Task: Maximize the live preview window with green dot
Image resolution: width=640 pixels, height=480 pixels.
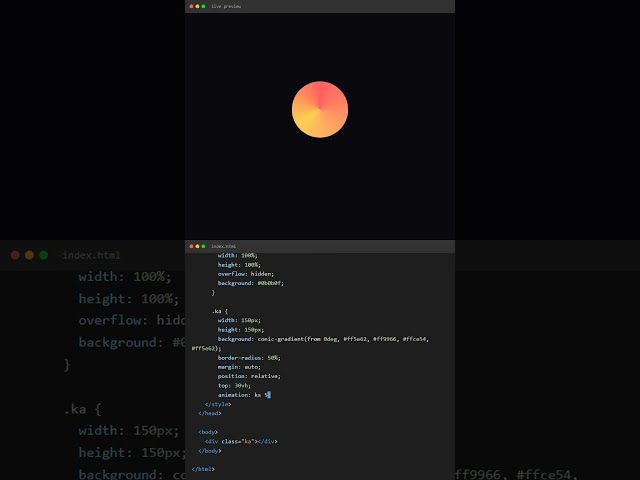Action: pos(203,7)
